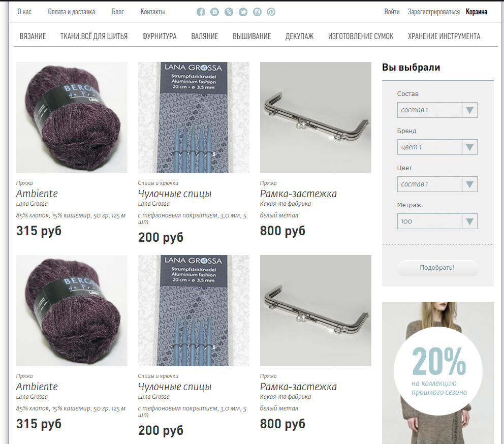504x444 pixels.
Task: Open the Instagram social icon
Action: coord(257,12)
